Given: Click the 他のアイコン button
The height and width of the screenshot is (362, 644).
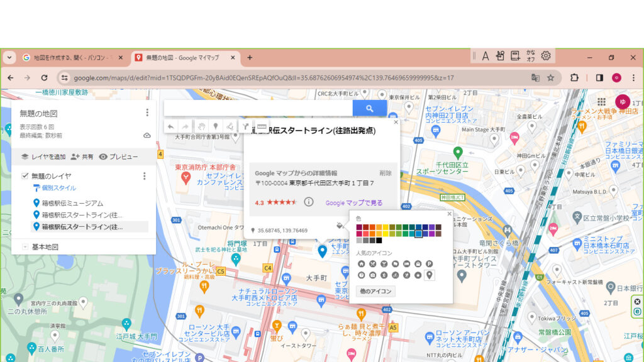Looking at the screenshot, I should [375, 291].
